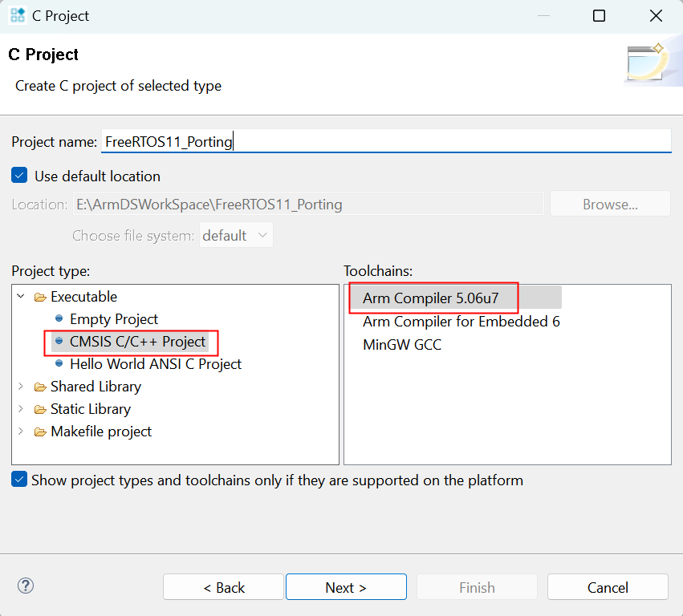Click the Static Library folder icon
The height and width of the screenshot is (616, 683).
(40, 409)
